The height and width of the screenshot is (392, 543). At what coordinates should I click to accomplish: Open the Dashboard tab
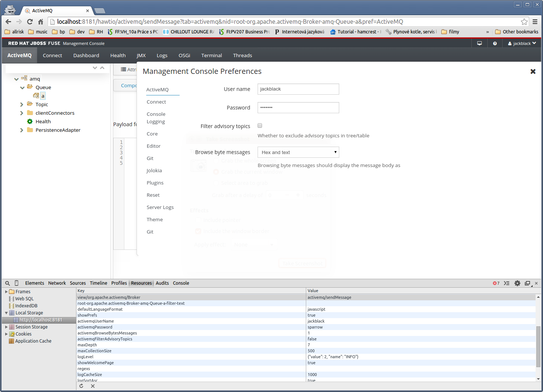coord(86,55)
